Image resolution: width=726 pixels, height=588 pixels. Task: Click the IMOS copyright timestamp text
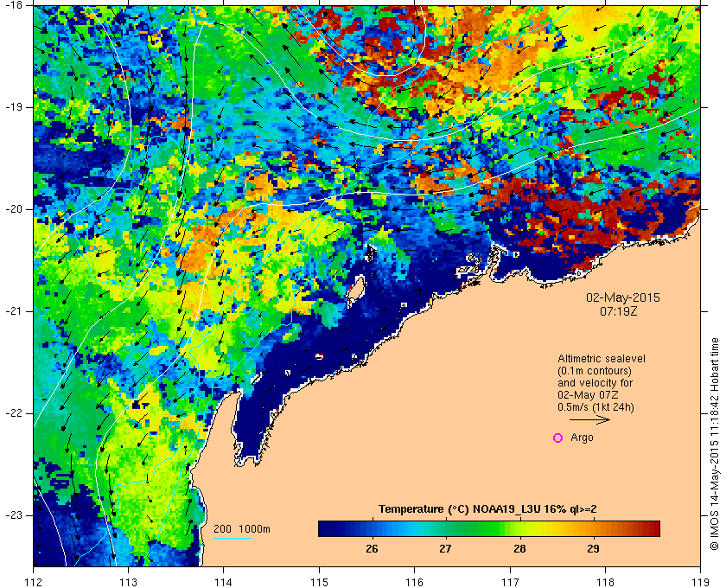click(x=715, y=444)
